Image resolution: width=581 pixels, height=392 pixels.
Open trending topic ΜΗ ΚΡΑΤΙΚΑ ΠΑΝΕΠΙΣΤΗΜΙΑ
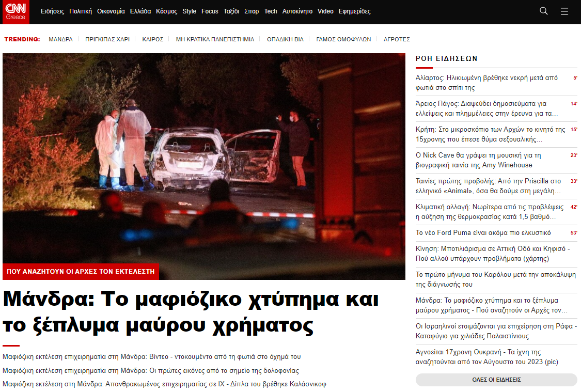(x=215, y=39)
